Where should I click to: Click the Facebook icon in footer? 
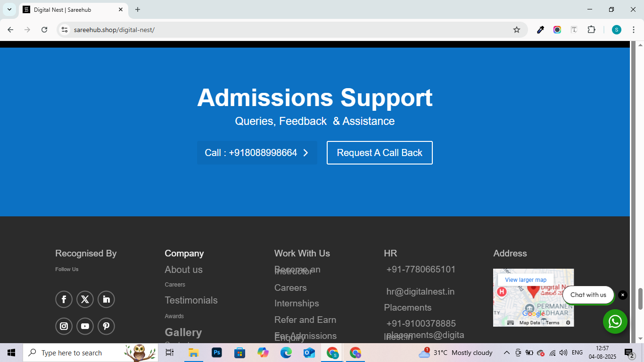(64, 299)
